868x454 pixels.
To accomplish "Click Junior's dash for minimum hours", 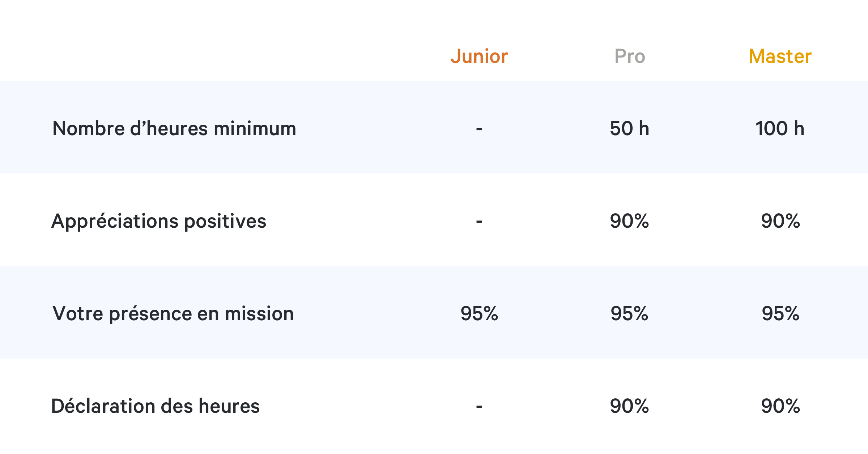I will [479, 129].
